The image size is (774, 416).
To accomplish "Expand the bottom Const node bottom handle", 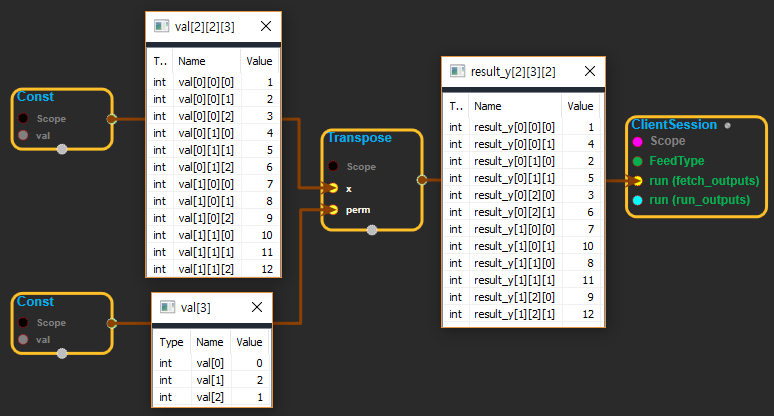I will 62,352.
